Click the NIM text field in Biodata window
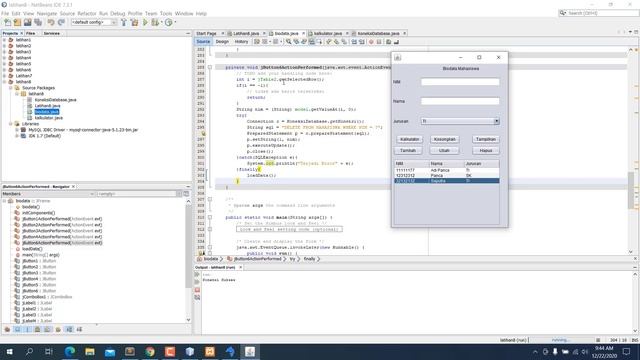The width and height of the screenshot is (640, 360). [x=460, y=82]
